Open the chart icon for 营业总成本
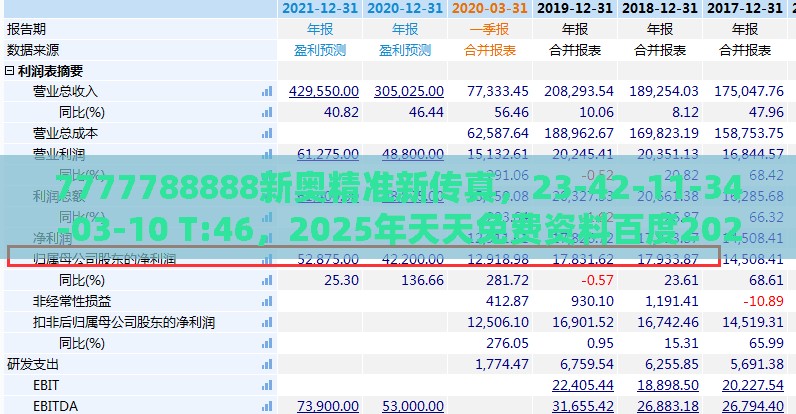This screenshot has width=796, height=414. 267,133
